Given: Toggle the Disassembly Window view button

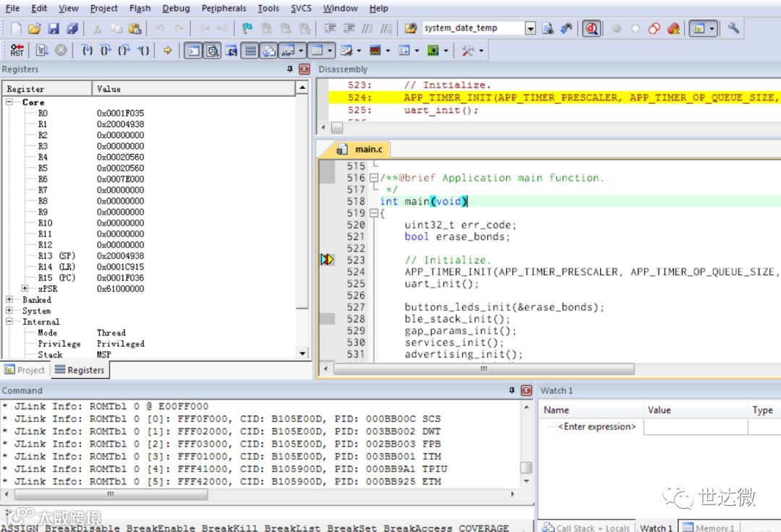Looking at the screenshot, I should click(213, 51).
